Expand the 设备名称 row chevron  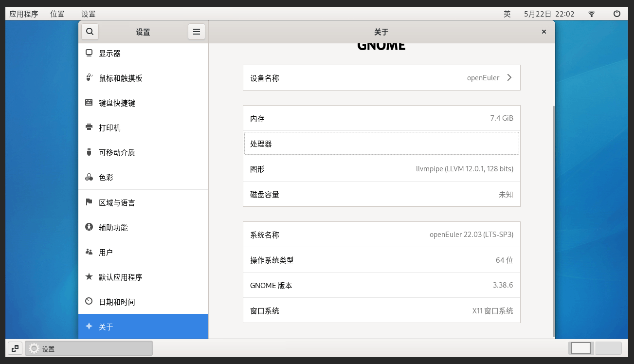click(509, 77)
